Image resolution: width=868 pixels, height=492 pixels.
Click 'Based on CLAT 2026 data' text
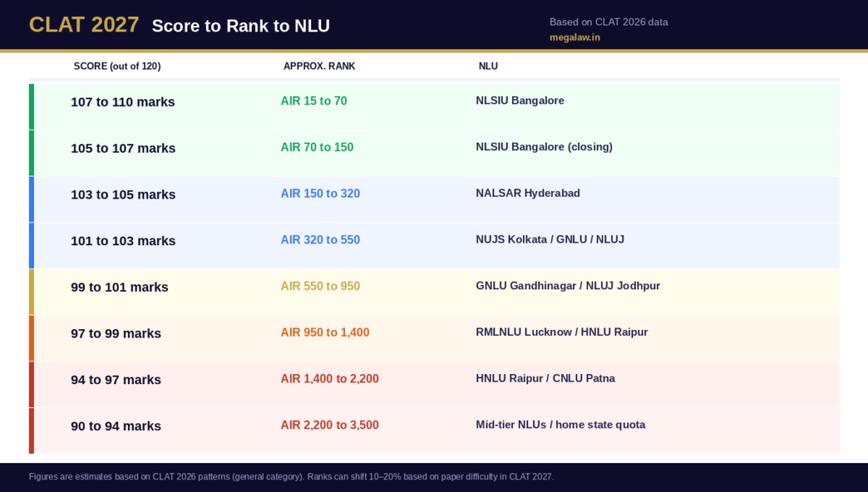609,22
